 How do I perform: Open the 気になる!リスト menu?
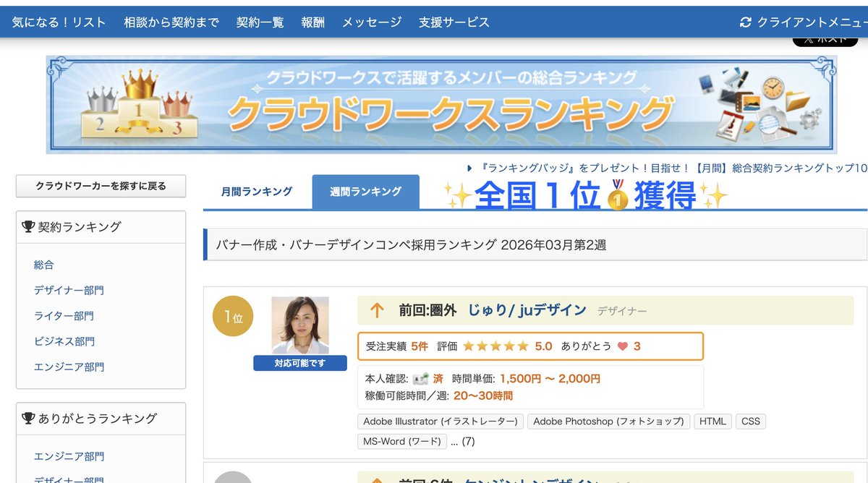tap(59, 22)
